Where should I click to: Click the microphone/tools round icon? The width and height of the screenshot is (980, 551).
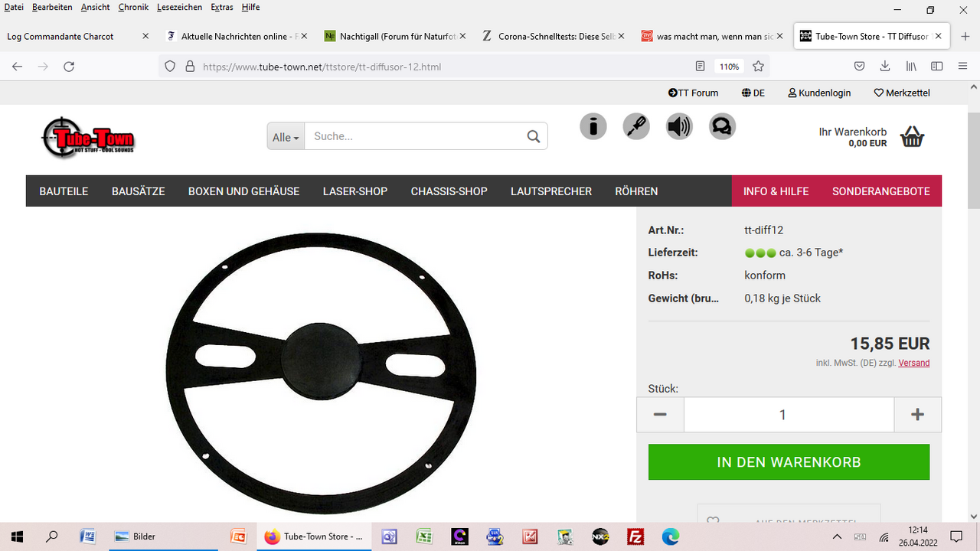636,126
